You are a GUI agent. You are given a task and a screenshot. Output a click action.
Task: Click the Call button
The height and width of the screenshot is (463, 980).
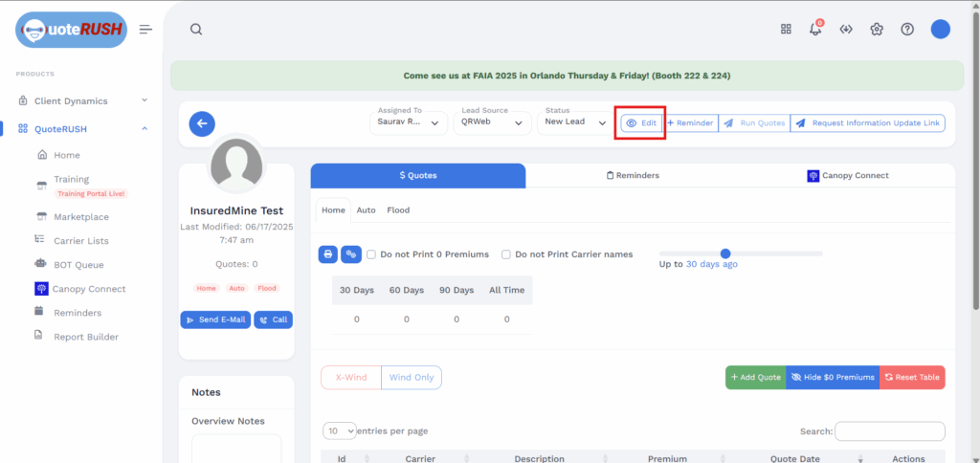pyautogui.click(x=273, y=320)
